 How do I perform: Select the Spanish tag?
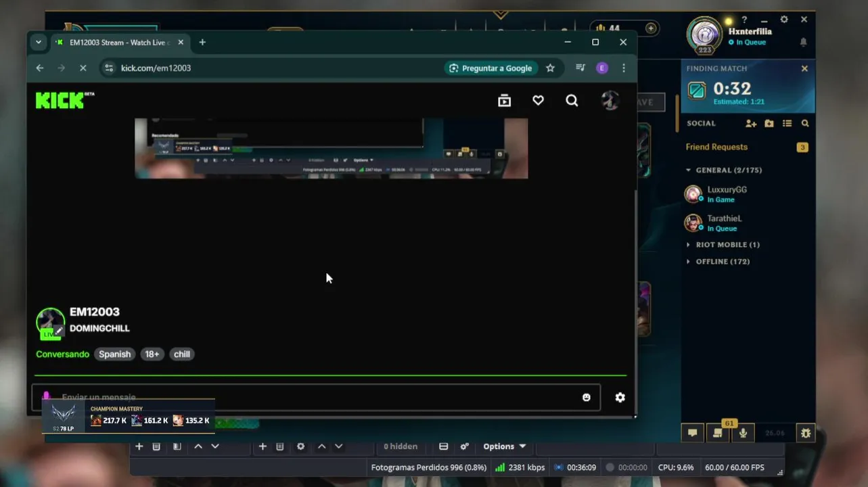coord(114,354)
